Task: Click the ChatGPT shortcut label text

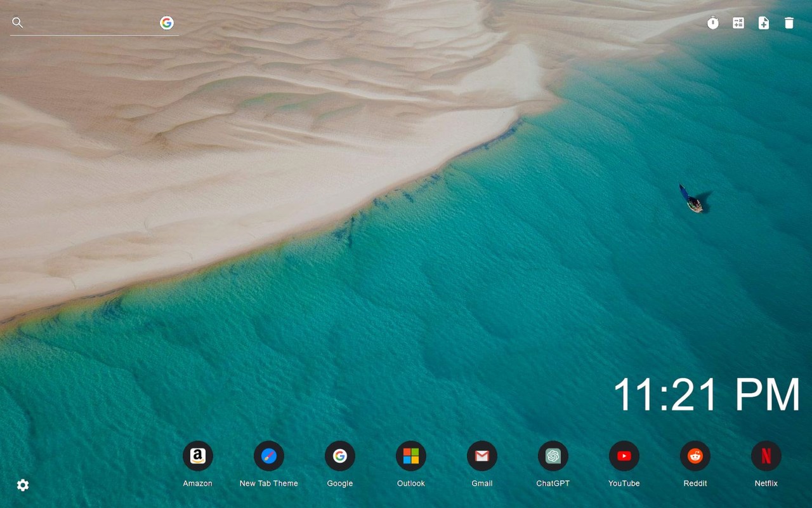Action: point(553,483)
